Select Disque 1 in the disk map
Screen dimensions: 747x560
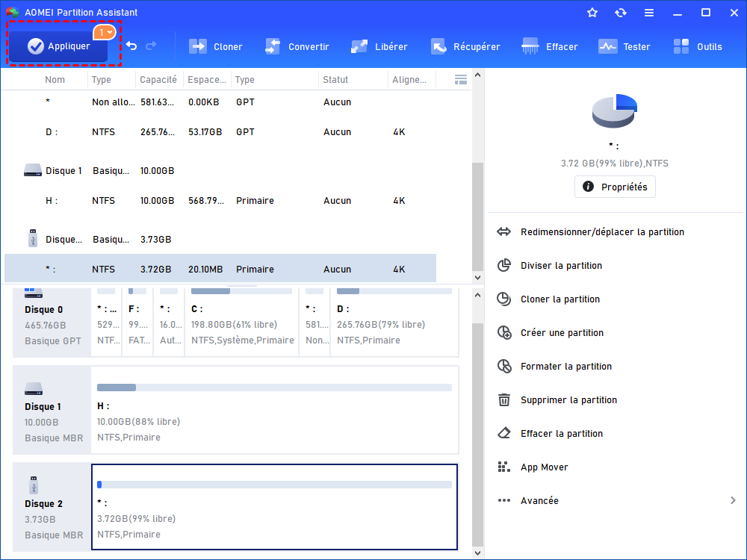pyautogui.click(x=52, y=410)
